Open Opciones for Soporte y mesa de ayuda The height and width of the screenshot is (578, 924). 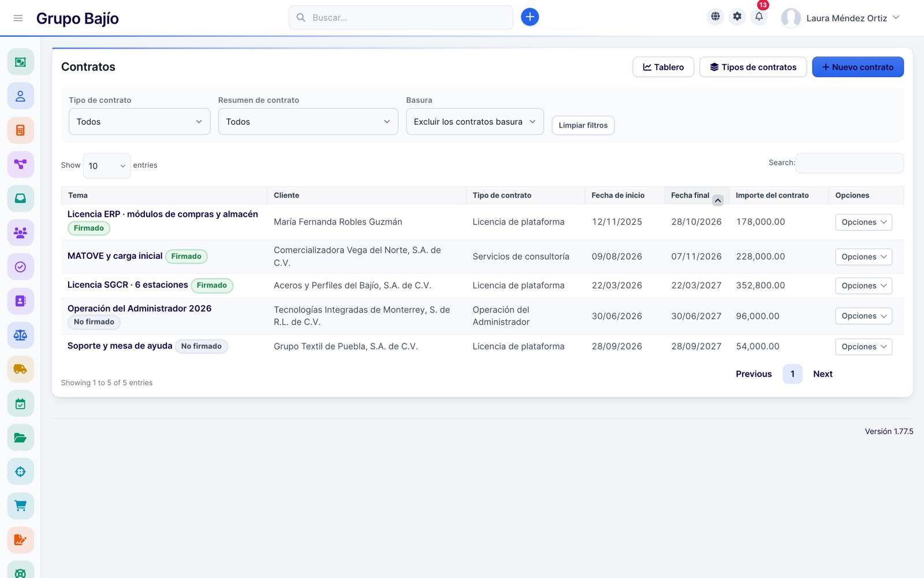click(863, 347)
